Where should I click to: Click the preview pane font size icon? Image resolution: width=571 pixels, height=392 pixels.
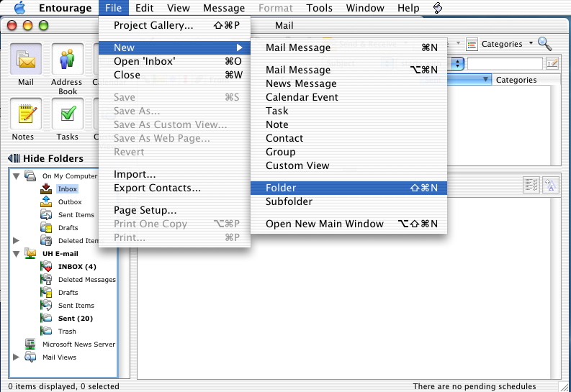551,185
